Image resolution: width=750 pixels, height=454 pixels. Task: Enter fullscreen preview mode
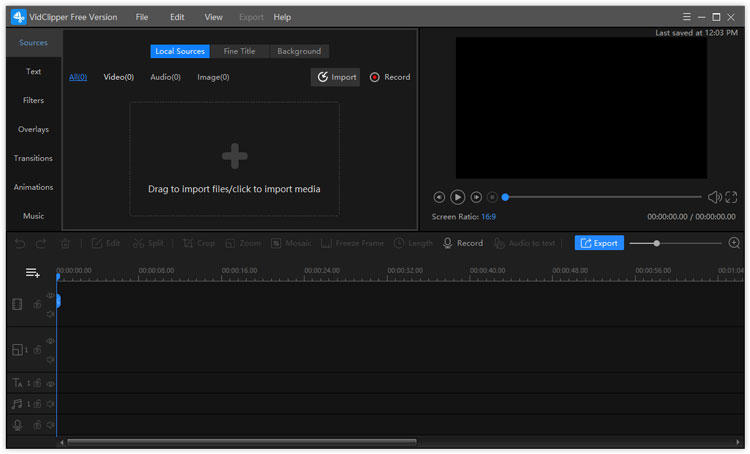(731, 197)
